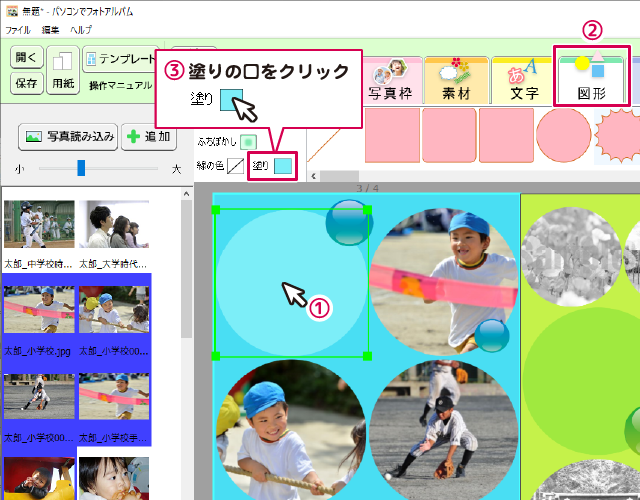Open the ファイル menu

tap(18, 30)
